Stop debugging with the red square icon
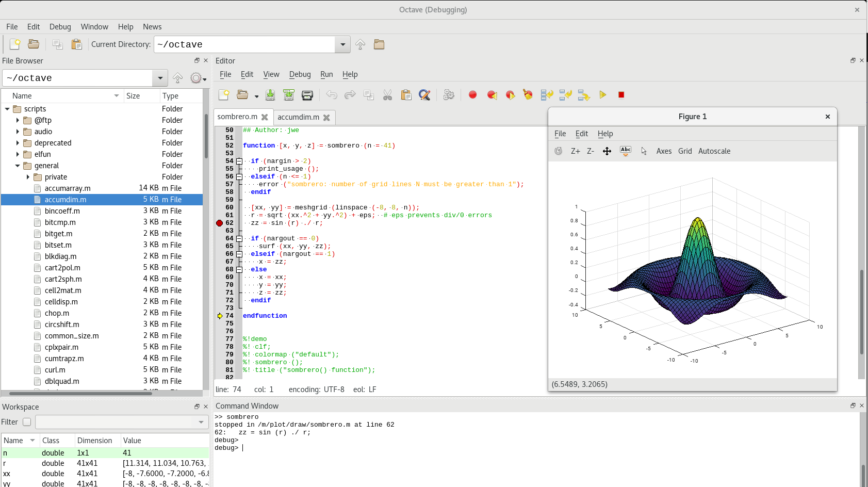868x487 pixels. [621, 95]
